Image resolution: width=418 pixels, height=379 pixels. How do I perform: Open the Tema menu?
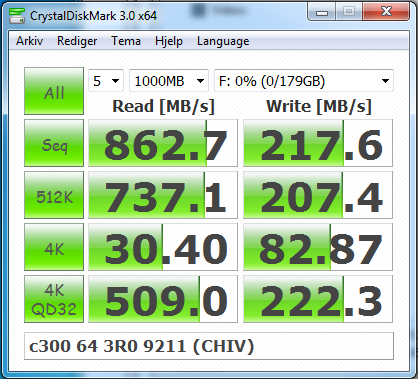[x=126, y=41]
